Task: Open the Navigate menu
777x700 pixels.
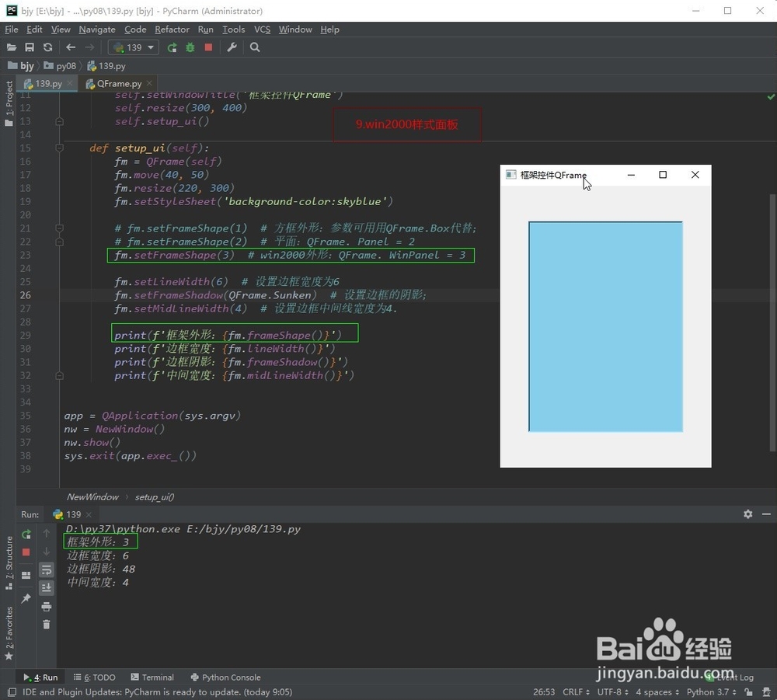Action: (x=97, y=30)
